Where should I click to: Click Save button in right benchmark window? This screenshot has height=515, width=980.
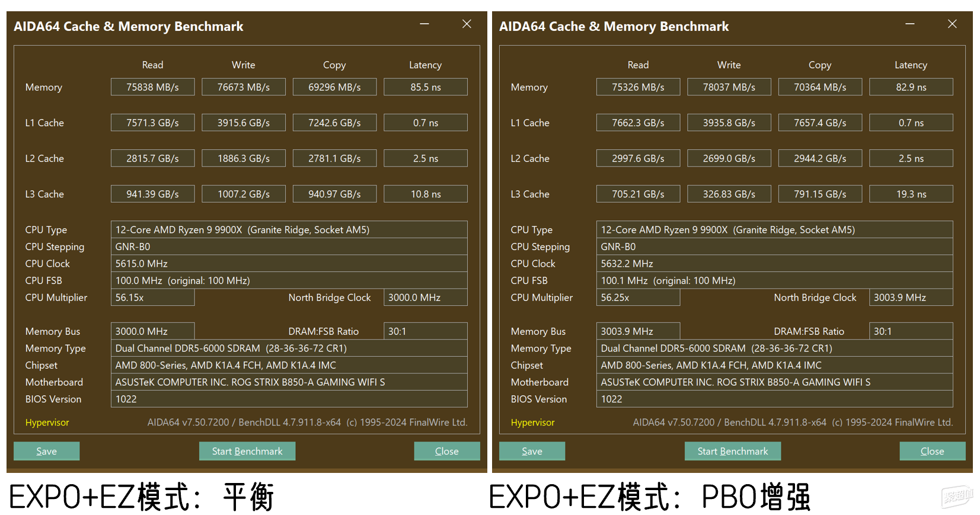(x=532, y=451)
